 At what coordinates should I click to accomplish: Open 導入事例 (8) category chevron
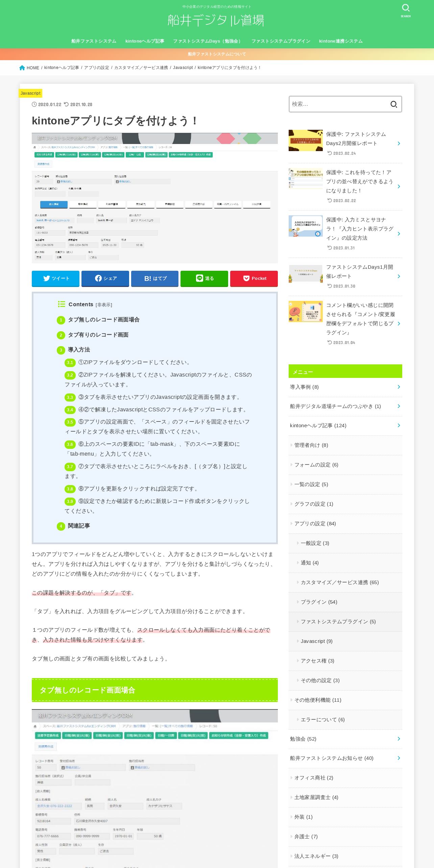[399, 387]
